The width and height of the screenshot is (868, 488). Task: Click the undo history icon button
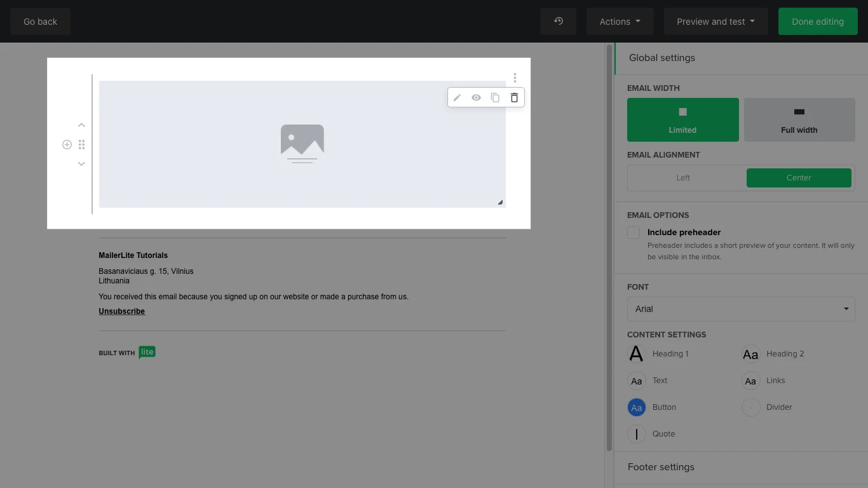point(558,22)
